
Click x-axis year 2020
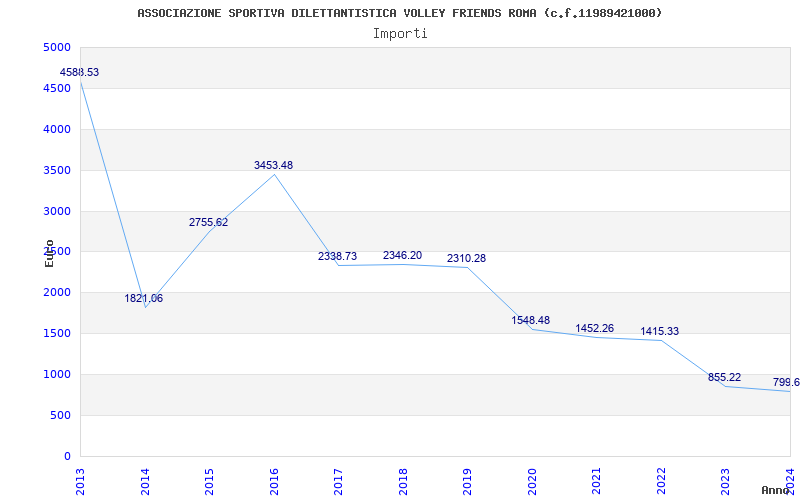[x=532, y=482]
